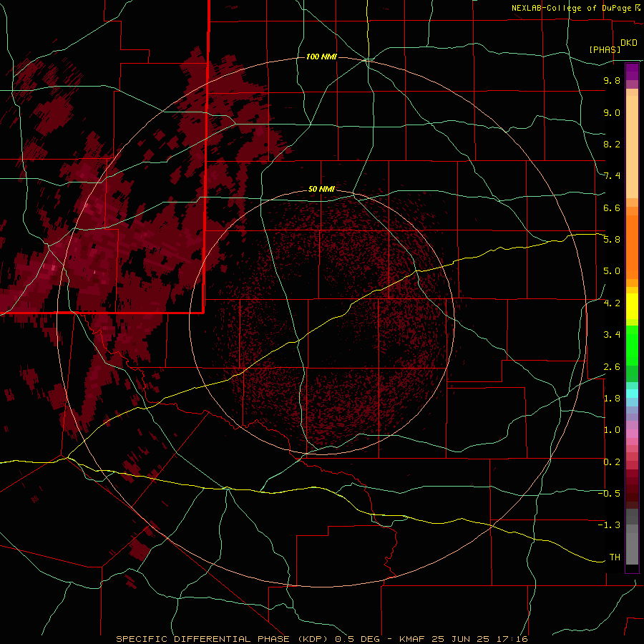644x644 pixels.
Task: Pick the yellow swatch in the color bar
Action: (632, 306)
